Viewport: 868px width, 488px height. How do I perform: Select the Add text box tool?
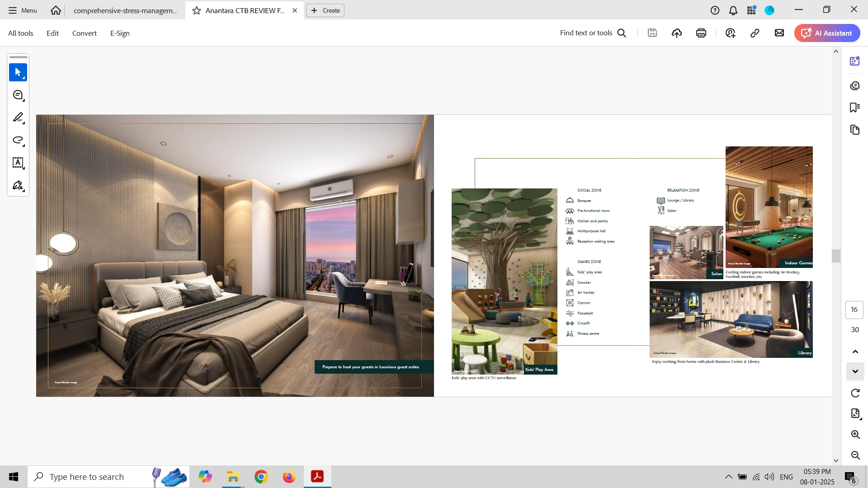coord(18,163)
